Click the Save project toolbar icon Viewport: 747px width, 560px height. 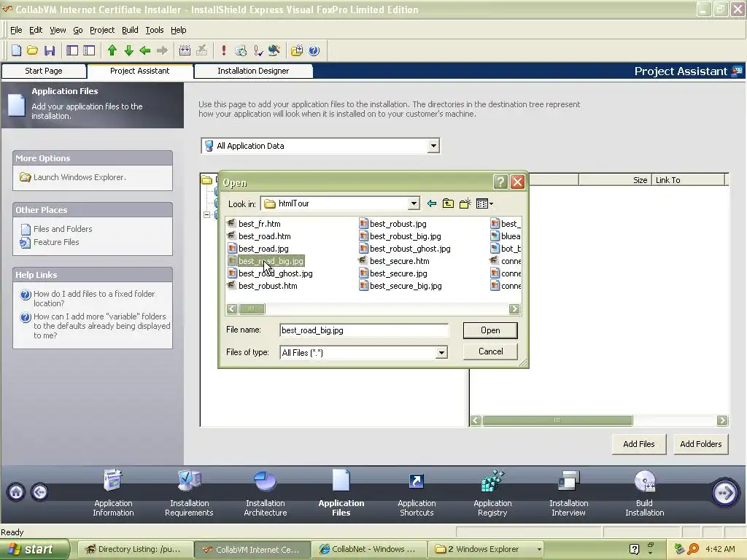coord(50,50)
